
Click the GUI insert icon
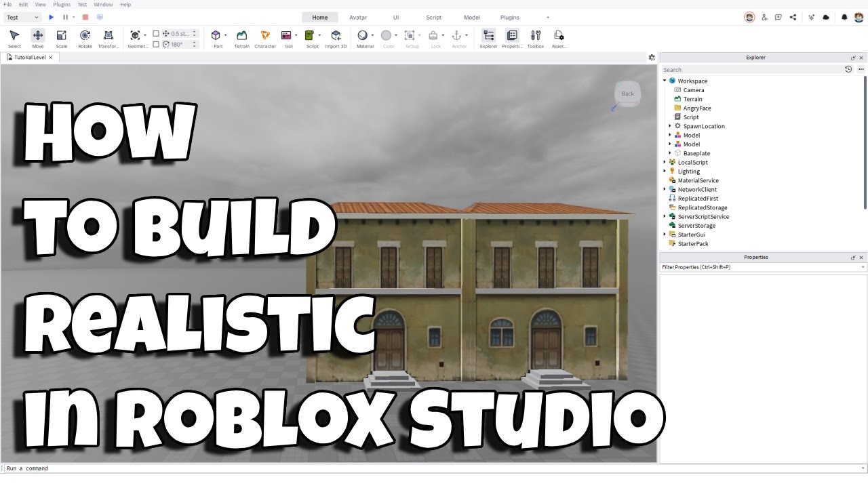[286, 35]
